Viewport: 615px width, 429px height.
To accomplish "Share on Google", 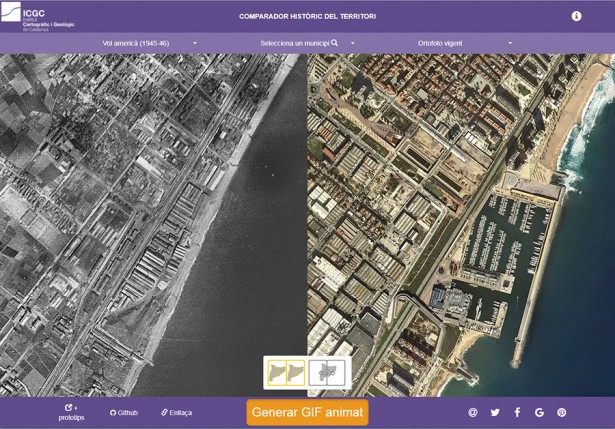I will (539, 412).
